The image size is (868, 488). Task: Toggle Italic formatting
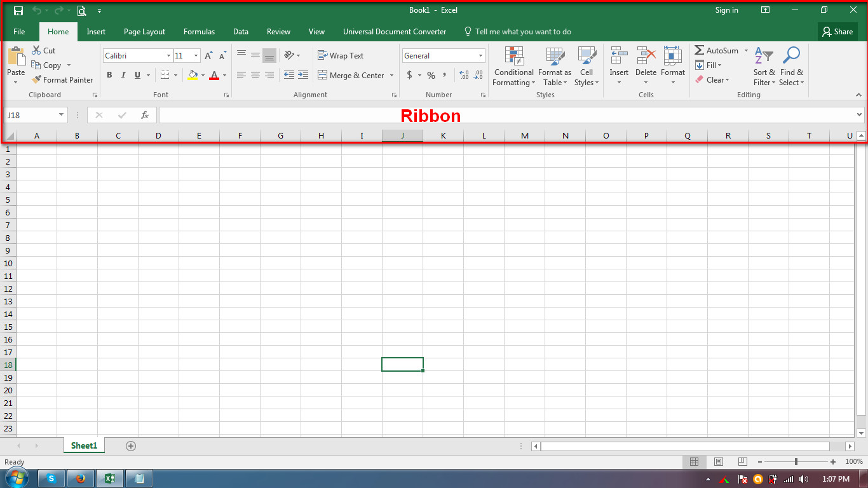point(123,75)
